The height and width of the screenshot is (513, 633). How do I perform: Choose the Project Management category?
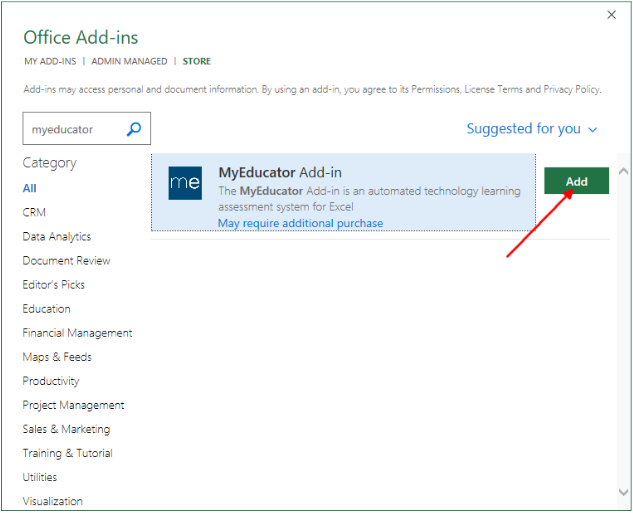pyautogui.click(x=73, y=405)
